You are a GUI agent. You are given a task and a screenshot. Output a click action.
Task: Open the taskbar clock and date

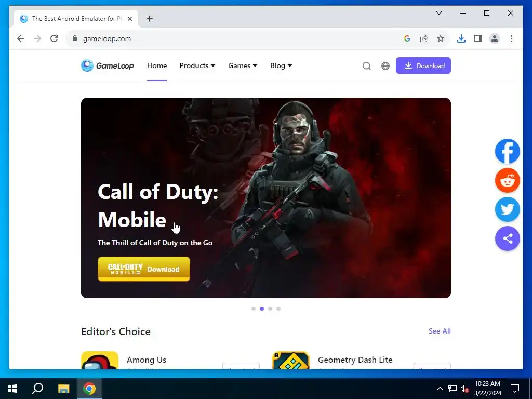(487, 389)
